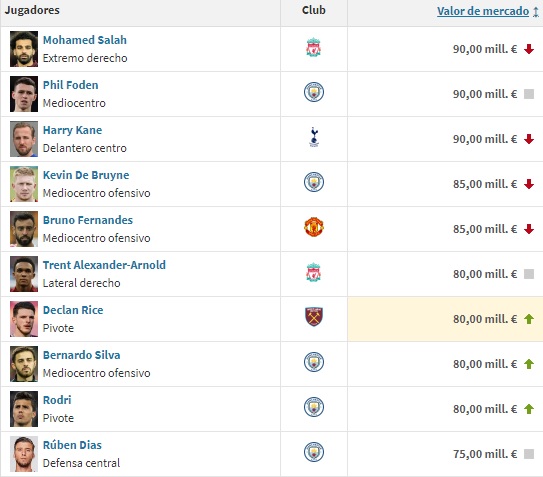Open Kevin De Bruyne player link
Screen dimensions: 543x477
pyautogui.click(x=86, y=175)
